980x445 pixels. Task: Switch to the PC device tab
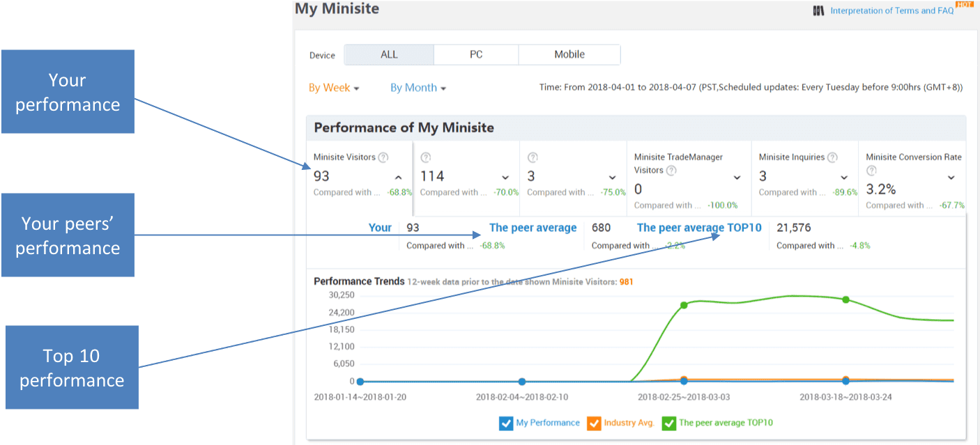(x=476, y=54)
